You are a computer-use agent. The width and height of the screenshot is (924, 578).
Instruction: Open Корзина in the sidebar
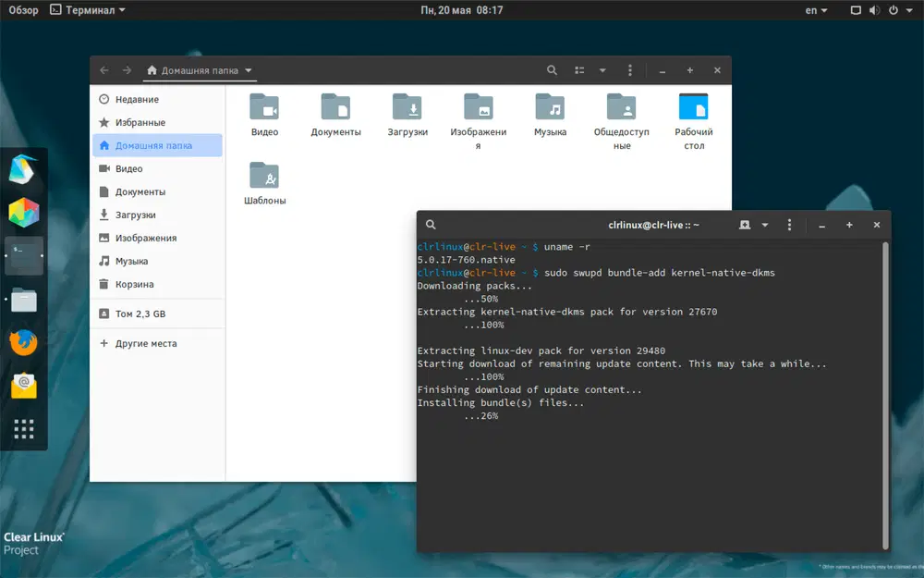(x=134, y=284)
